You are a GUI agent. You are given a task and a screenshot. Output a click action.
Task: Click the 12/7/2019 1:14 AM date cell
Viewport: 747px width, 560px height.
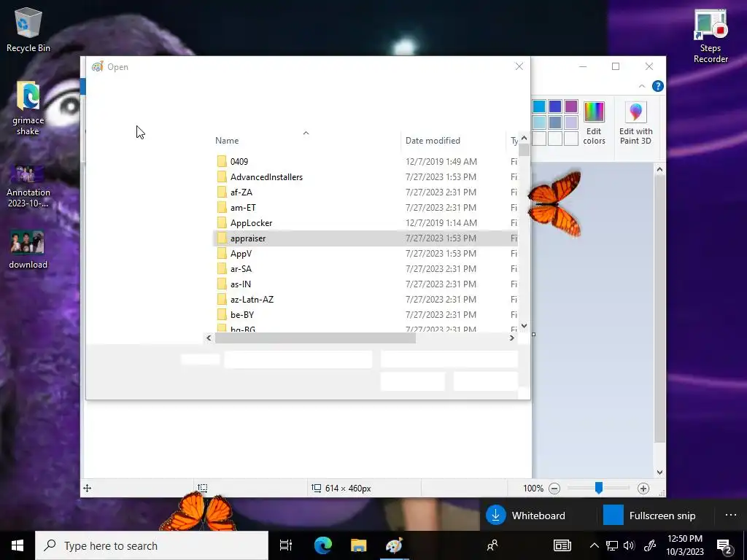click(441, 222)
